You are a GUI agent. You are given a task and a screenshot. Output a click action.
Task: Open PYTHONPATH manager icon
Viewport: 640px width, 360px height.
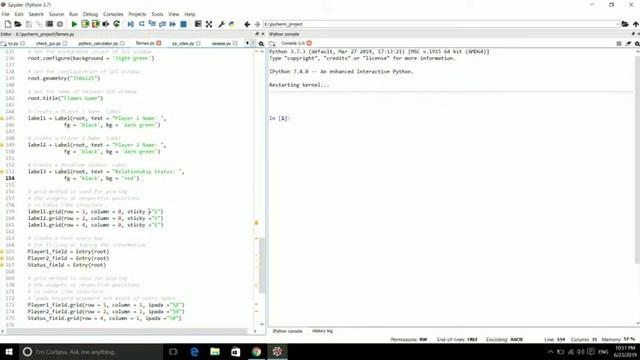point(232,24)
